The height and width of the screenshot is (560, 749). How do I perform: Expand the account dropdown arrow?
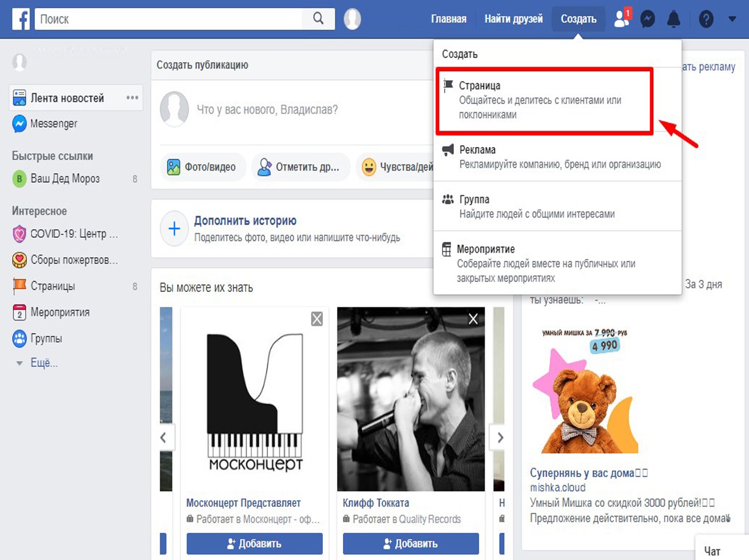click(x=732, y=19)
